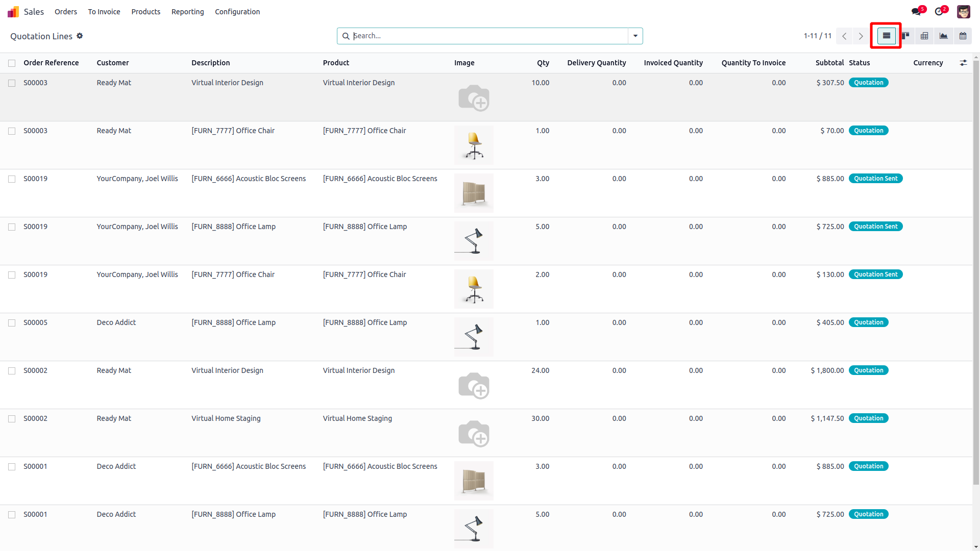Check the S00005 Deco Addict row
Image resolution: width=980 pixels, height=551 pixels.
click(12, 323)
